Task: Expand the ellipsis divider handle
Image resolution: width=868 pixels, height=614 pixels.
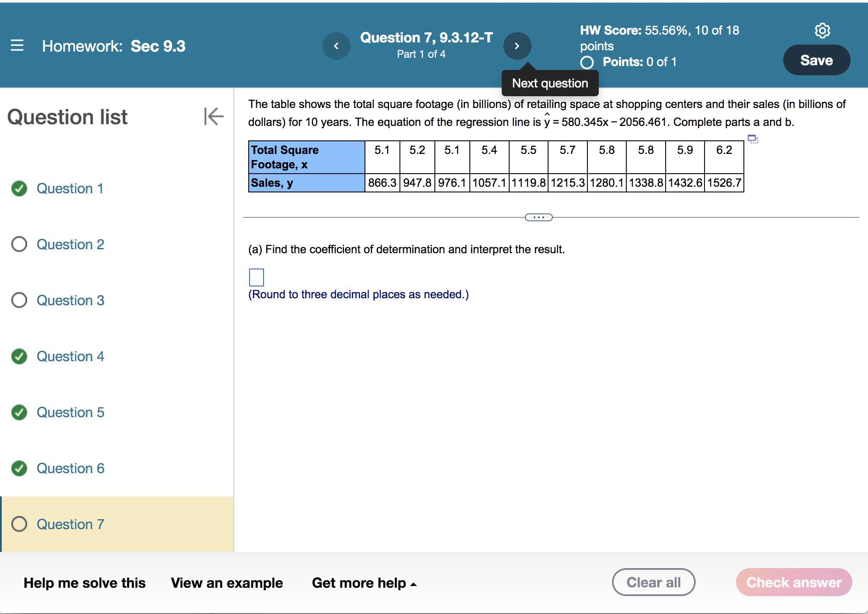Action: point(538,217)
